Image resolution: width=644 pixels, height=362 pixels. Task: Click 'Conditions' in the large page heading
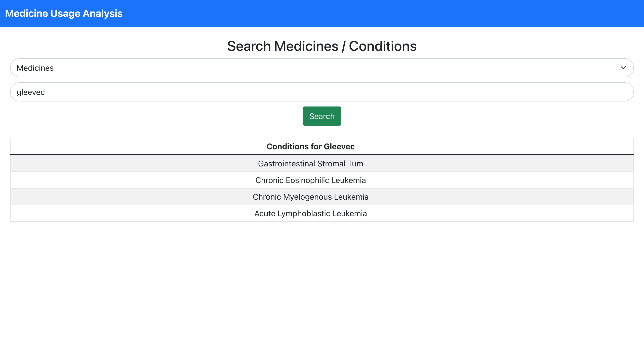383,46
